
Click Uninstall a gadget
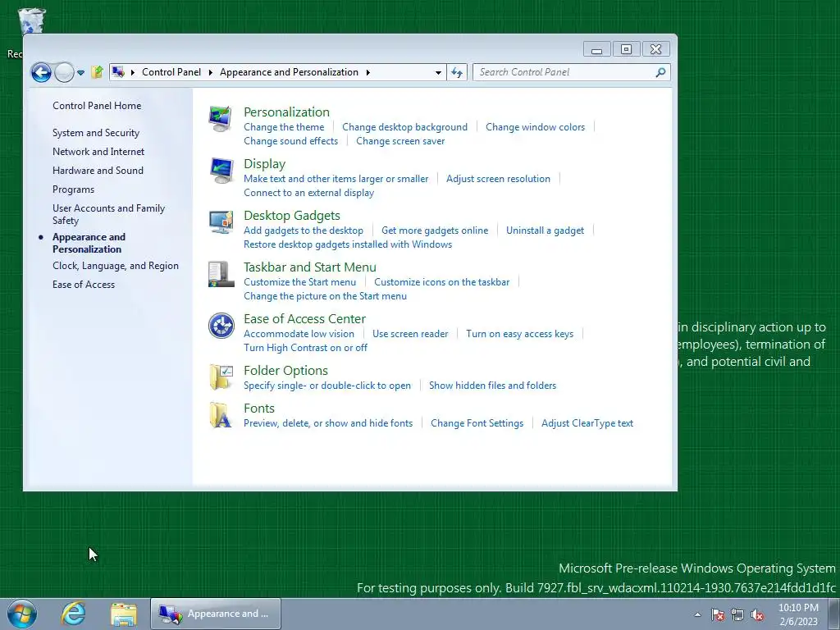[546, 231]
